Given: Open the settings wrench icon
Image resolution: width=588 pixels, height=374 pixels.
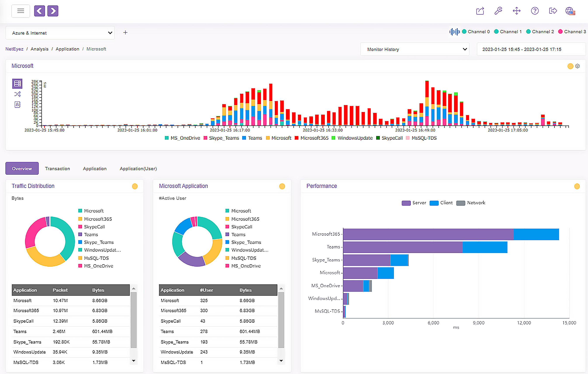Looking at the screenshot, I should [498, 11].
